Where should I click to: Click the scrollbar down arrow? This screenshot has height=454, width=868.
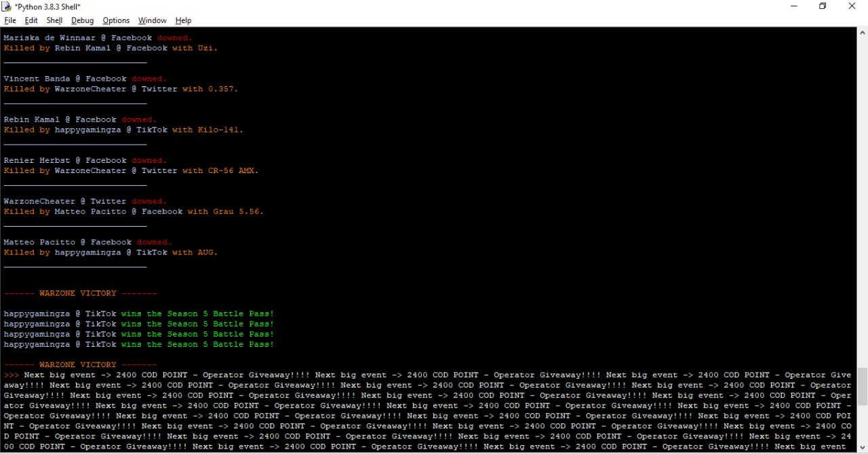(862, 448)
